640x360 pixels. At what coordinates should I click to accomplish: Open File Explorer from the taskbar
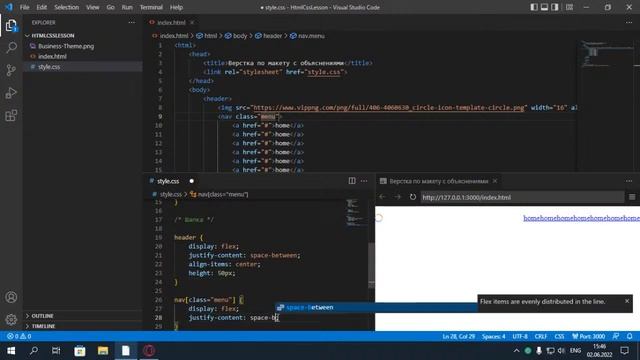click(x=103, y=351)
